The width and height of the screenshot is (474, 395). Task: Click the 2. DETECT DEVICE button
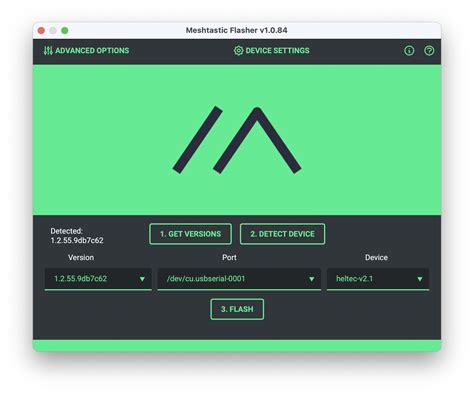(282, 234)
